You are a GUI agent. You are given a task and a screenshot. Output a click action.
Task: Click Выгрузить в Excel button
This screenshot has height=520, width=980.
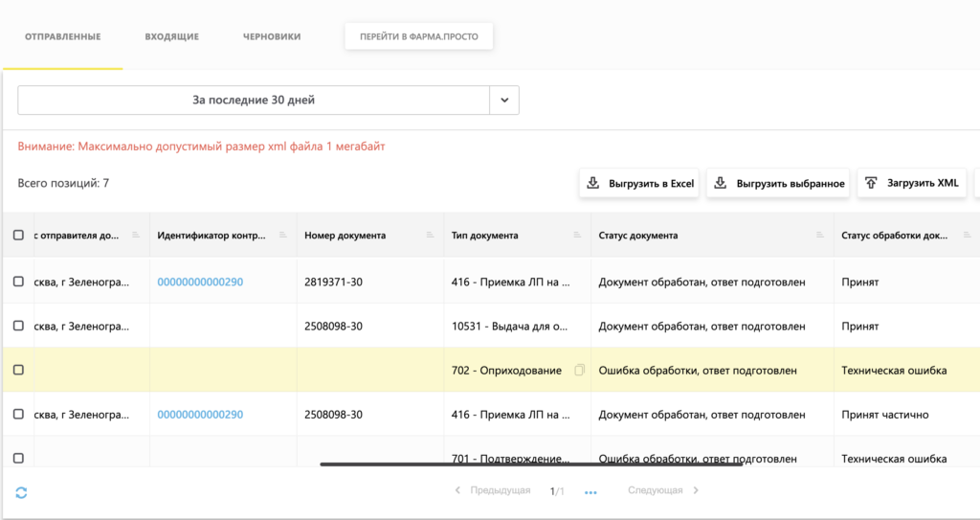639,183
